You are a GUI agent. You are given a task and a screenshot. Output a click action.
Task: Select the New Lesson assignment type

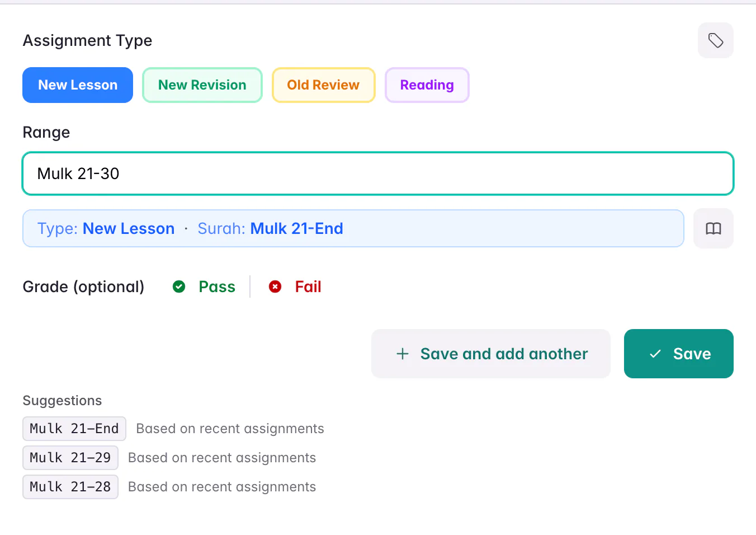coord(78,85)
